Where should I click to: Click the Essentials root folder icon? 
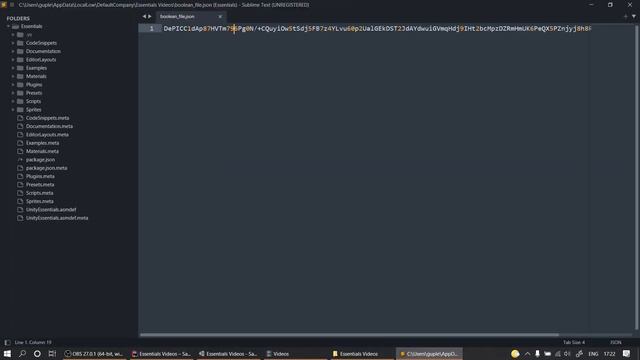coord(16,27)
